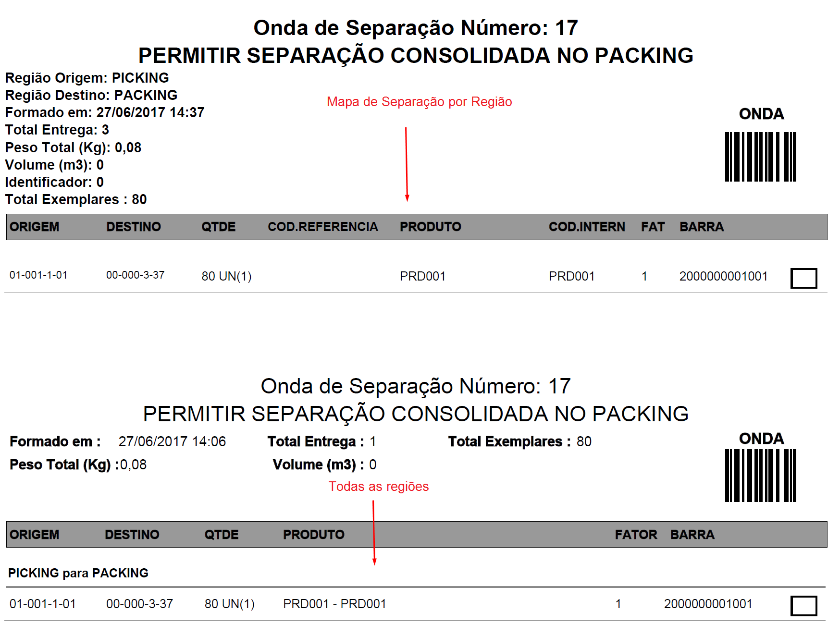Click the 'Identificador: 0' line
Screen dimensions: 840x636
tap(54, 182)
